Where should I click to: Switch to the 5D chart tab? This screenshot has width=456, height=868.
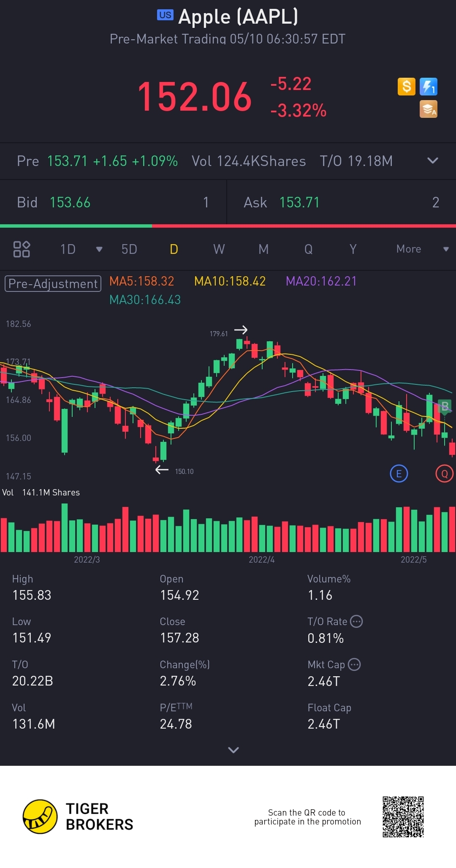click(x=129, y=249)
